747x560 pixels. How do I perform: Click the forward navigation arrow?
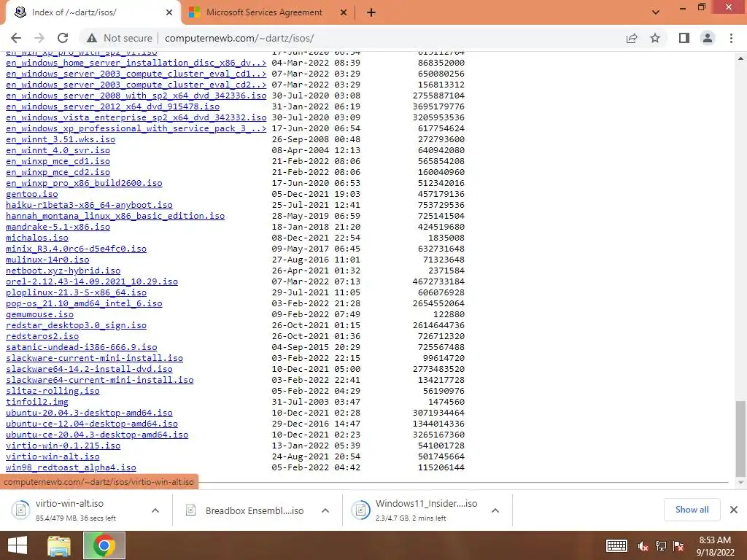39,38
